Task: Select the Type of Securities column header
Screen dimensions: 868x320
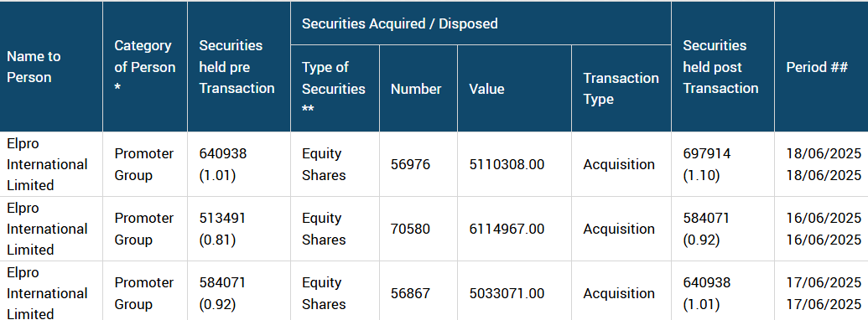Action: (333, 89)
